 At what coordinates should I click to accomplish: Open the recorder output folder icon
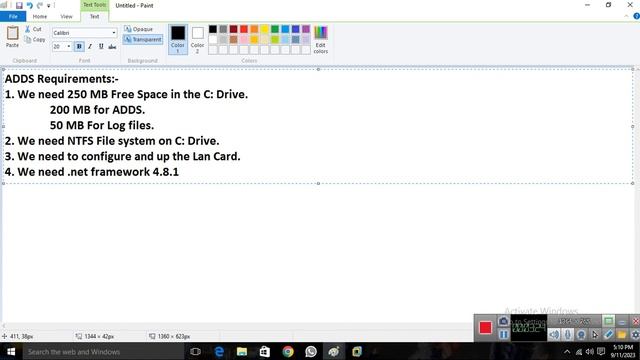(x=622, y=335)
